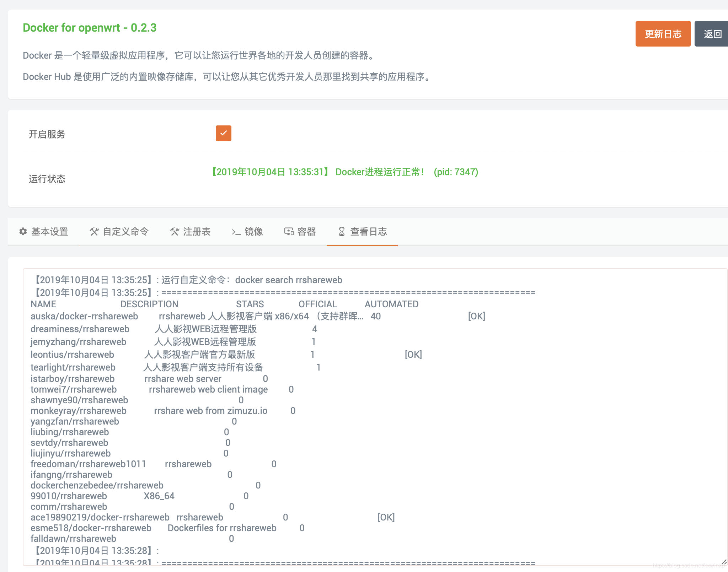Click 99010/rrshareweb entry in log
The image size is (728, 572).
click(x=69, y=496)
